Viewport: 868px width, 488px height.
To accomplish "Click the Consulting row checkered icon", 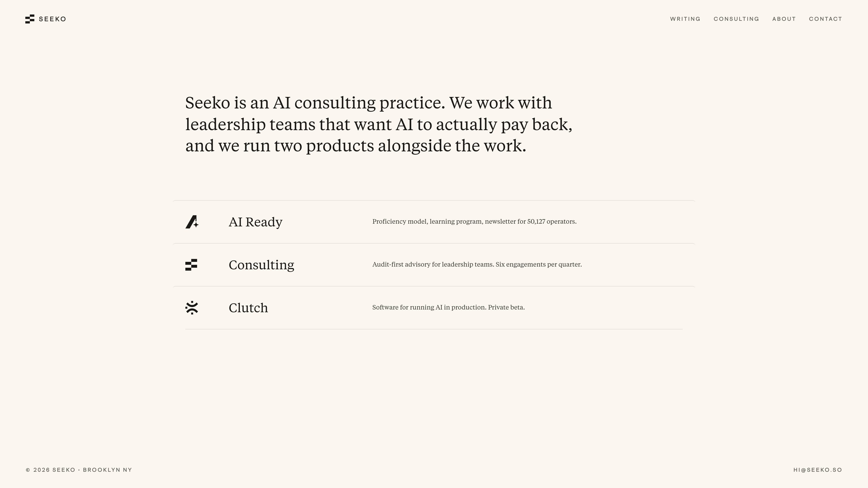I will 191,265.
